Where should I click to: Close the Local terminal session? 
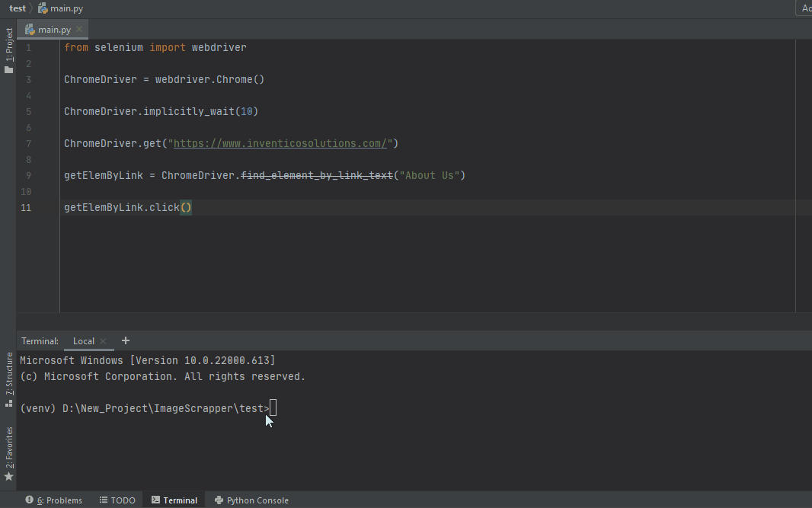[x=103, y=340]
